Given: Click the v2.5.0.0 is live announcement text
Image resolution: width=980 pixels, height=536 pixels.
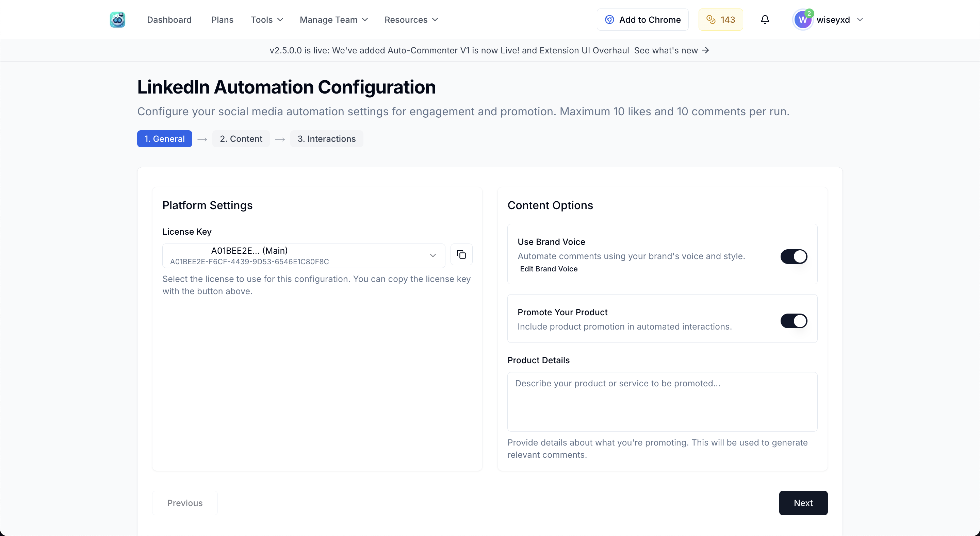Looking at the screenshot, I should (449, 50).
